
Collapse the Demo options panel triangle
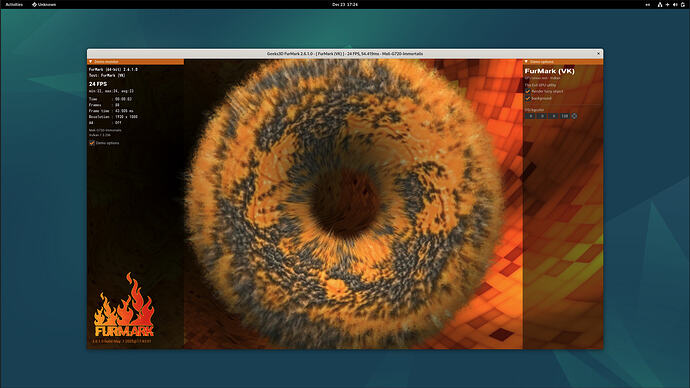[526, 62]
